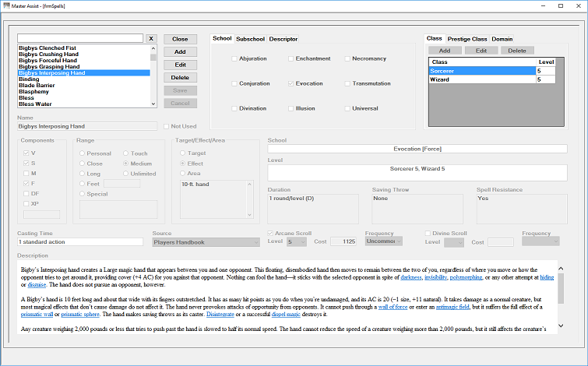Screen dimensions: 588x366
Task: Toggle the Illusion checkbox
Action: (290, 108)
